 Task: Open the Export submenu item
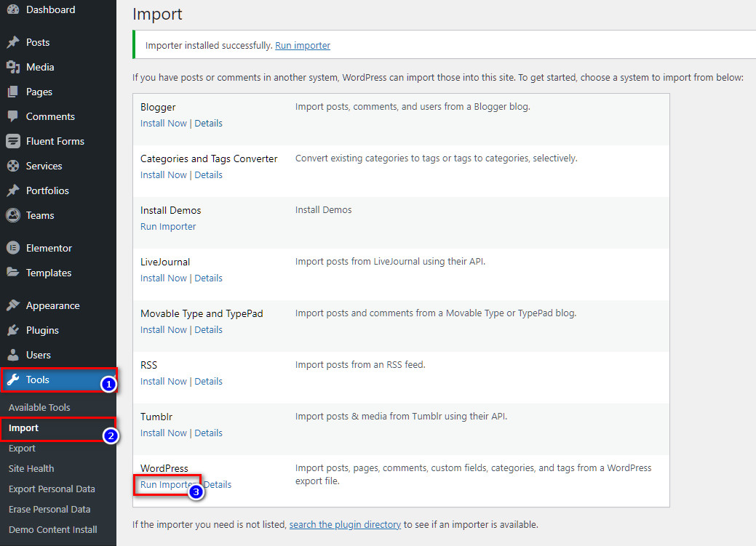22,448
